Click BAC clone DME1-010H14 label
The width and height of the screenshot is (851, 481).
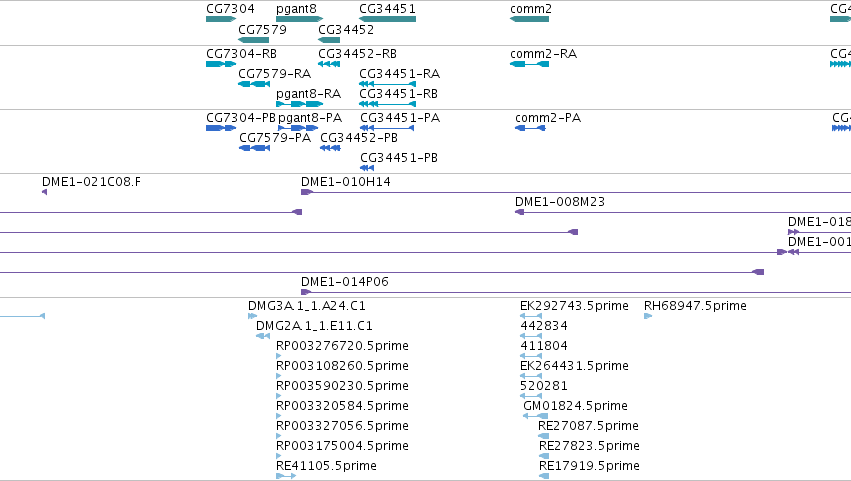coord(346,182)
